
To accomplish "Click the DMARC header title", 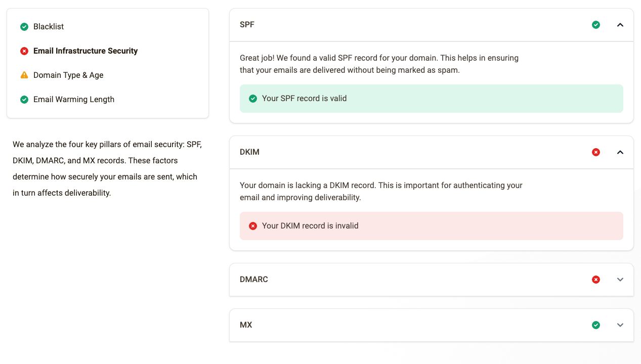I will coord(254,280).
